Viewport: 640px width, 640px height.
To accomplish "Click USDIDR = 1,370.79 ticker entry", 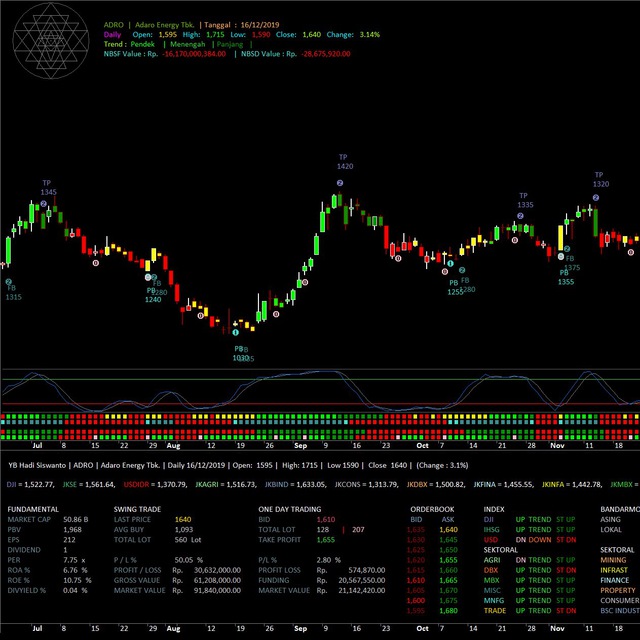I will 155,484.
